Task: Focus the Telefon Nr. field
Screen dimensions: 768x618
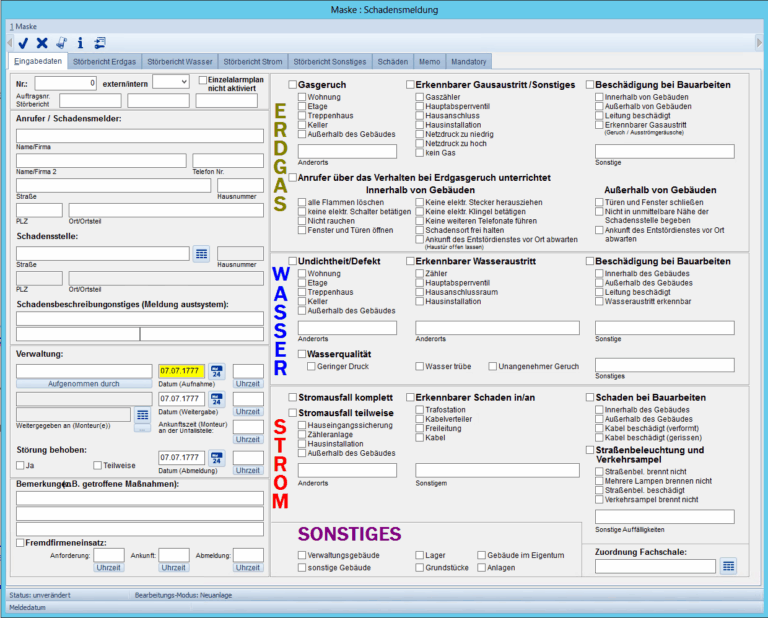Action: click(228, 161)
